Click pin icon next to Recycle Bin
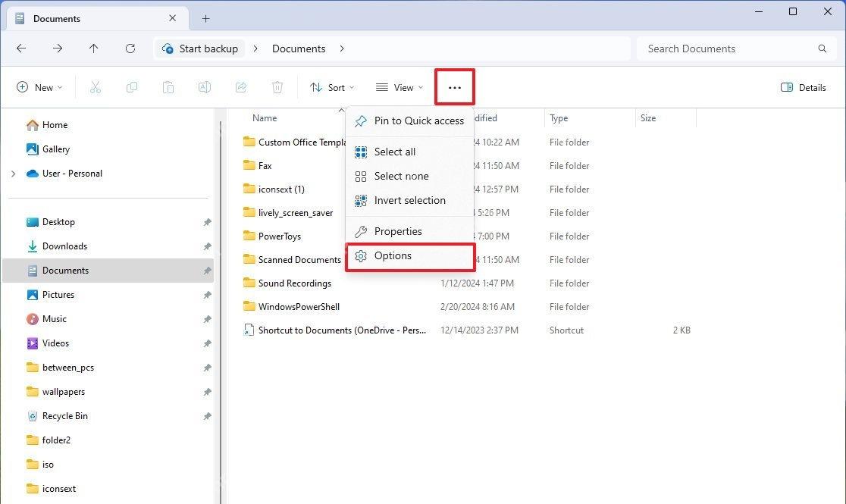The image size is (846, 504). 207,417
